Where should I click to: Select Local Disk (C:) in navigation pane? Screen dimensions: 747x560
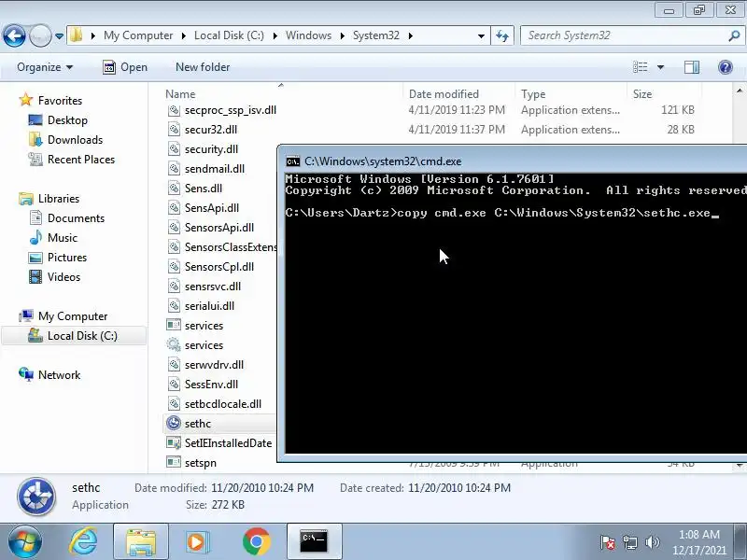pyautogui.click(x=82, y=336)
